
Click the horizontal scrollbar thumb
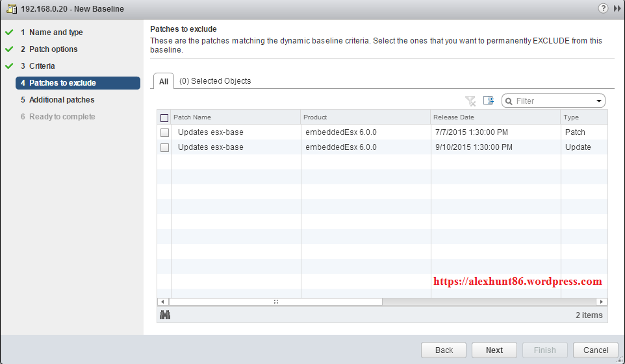tap(276, 302)
